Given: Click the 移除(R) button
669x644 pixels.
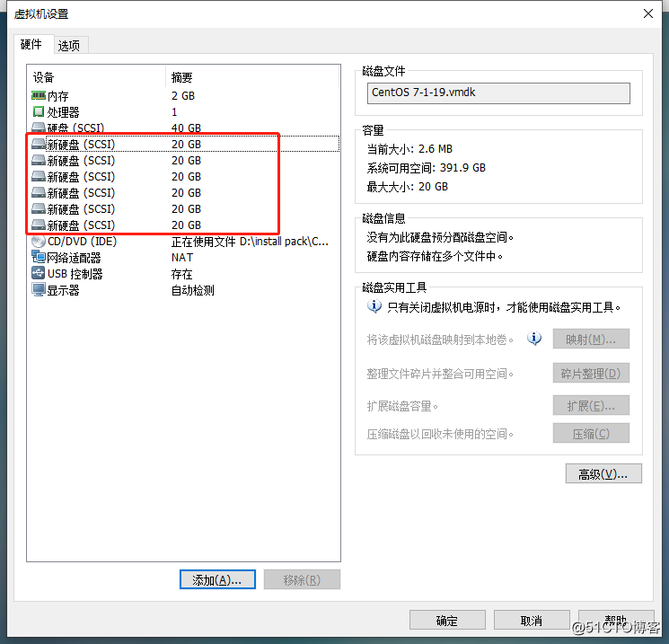Looking at the screenshot, I should 302,579.
